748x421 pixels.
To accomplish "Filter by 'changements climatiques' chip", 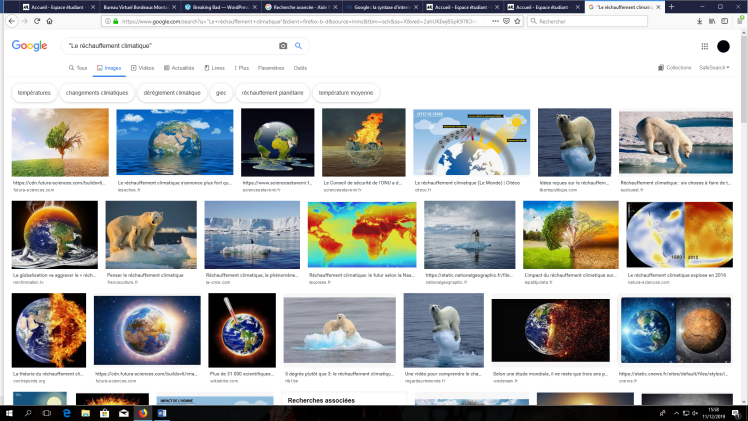I will tap(97, 92).
